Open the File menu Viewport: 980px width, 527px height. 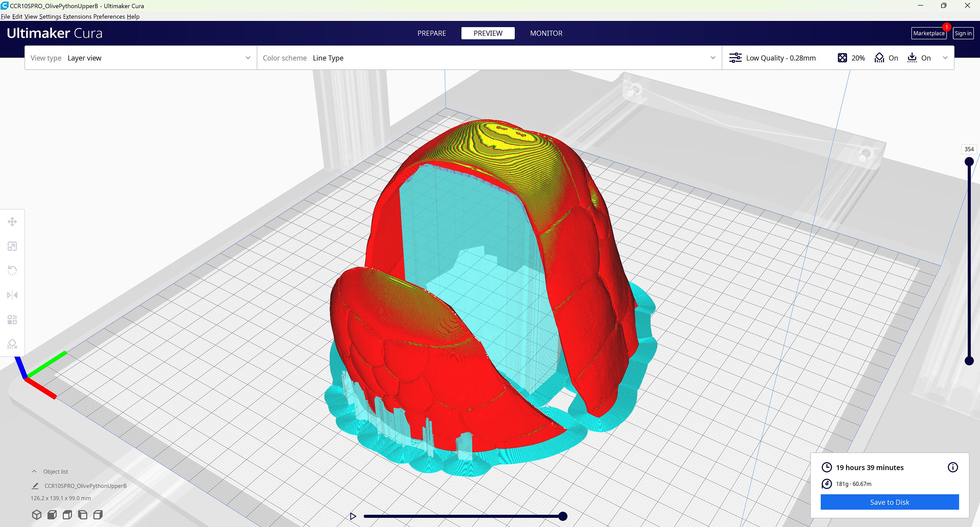point(5,16)
